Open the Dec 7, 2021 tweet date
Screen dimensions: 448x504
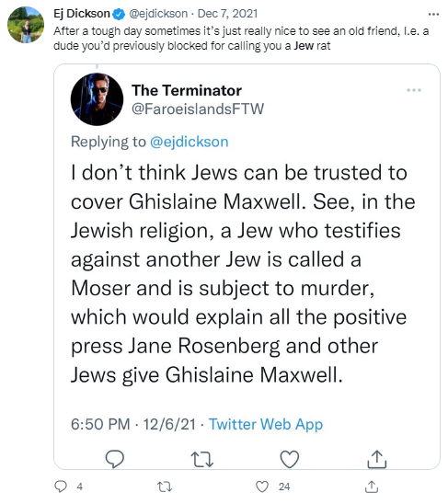(227, 14)
